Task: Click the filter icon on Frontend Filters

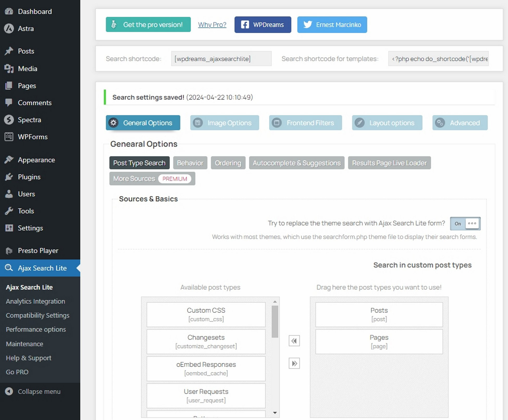Action: (277, 123)
